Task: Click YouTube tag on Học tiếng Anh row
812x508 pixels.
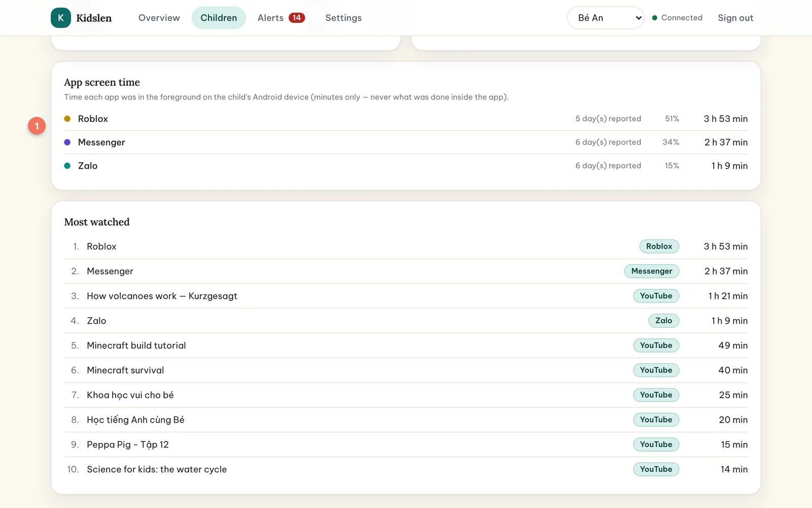Action: tap(656, 420)
